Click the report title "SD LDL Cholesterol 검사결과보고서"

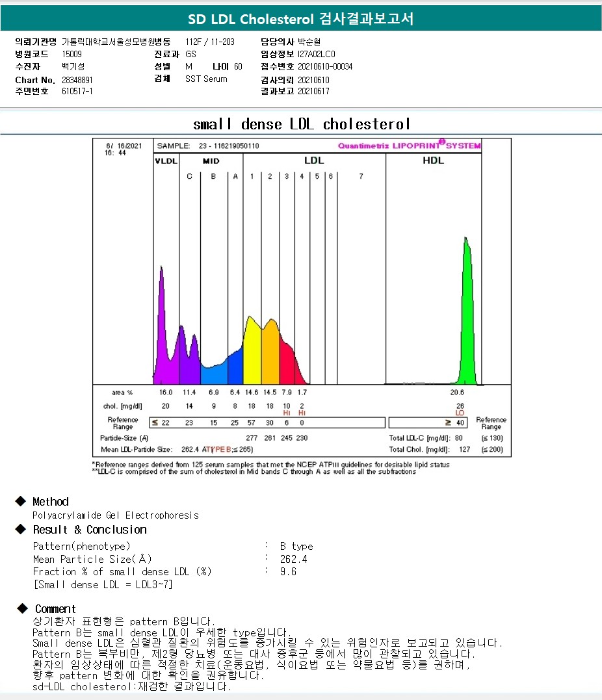(300, 19)
